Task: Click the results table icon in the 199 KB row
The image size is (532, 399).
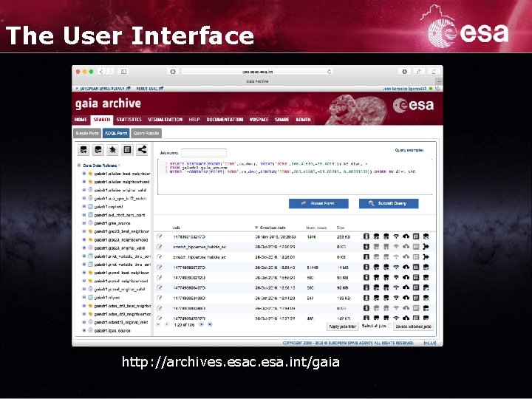Action: coord(416,298)
